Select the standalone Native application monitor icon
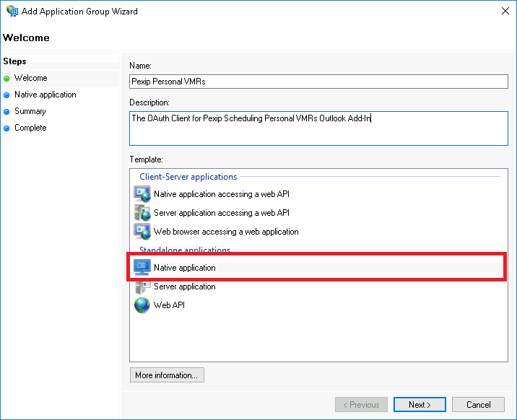The height and width of the screenshot is (420, 517). 142,268
